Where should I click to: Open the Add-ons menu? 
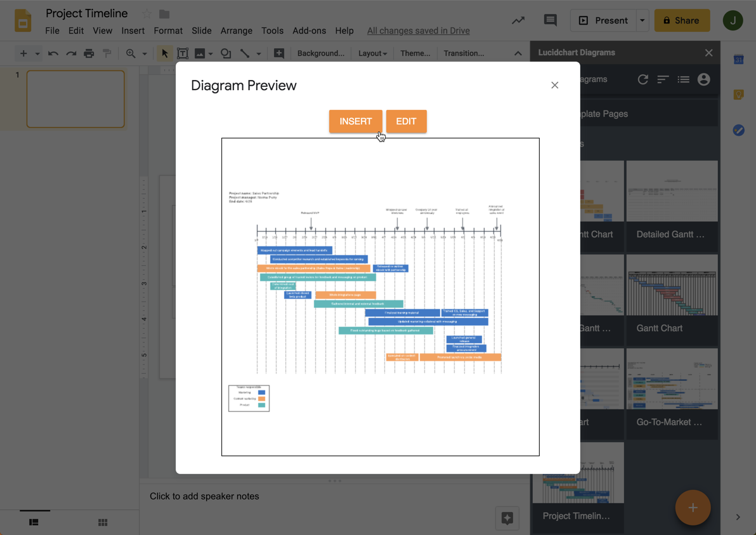309,30
